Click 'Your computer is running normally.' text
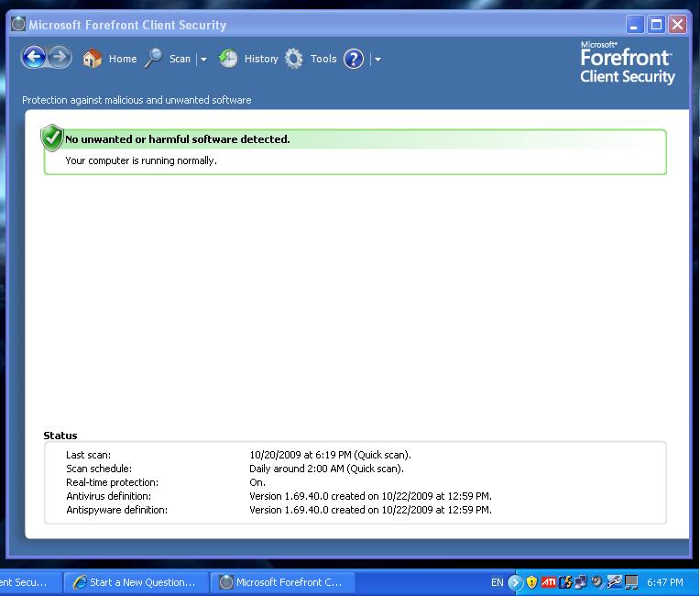The height and width of the screenshot is (596, 700). pos(141,160)
